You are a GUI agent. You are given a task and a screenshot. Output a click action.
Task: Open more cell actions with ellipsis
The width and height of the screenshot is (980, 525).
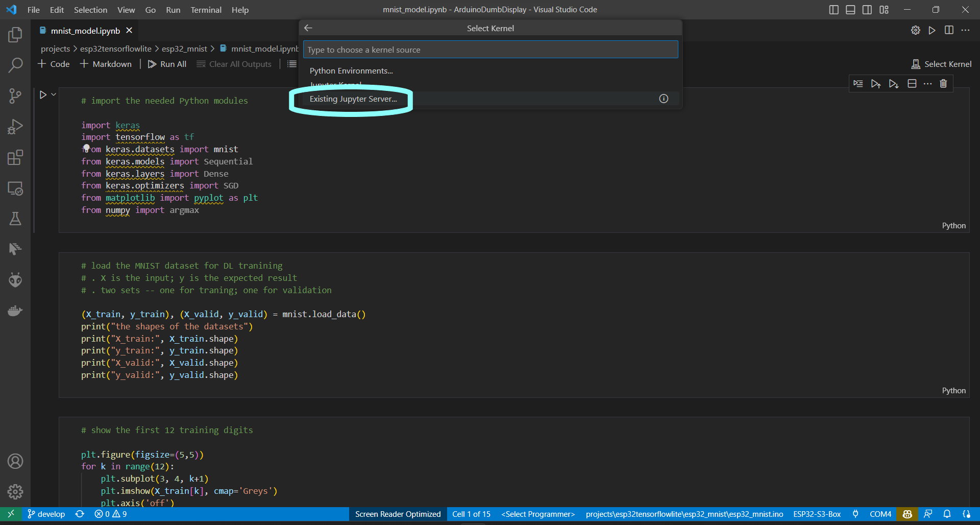(x=928, y=83)
